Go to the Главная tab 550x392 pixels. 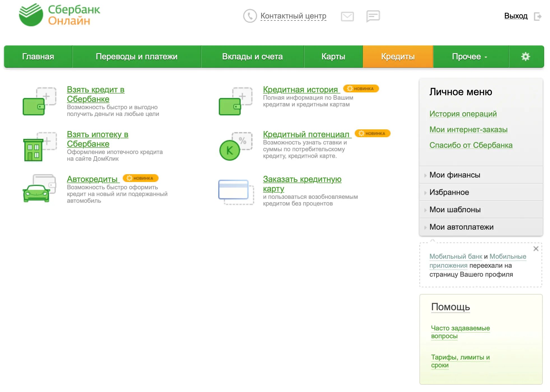pyautogui.click(x=38, y=57)
